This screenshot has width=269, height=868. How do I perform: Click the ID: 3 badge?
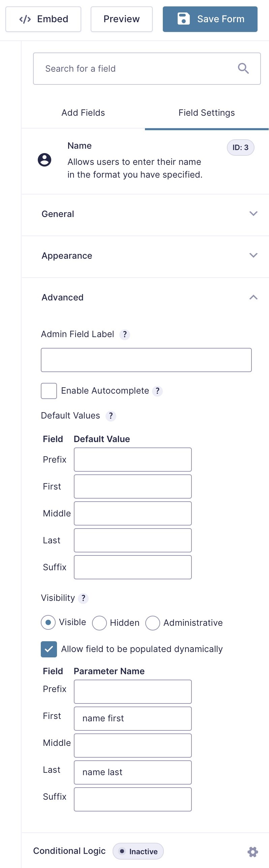click(x=240, y=148)
